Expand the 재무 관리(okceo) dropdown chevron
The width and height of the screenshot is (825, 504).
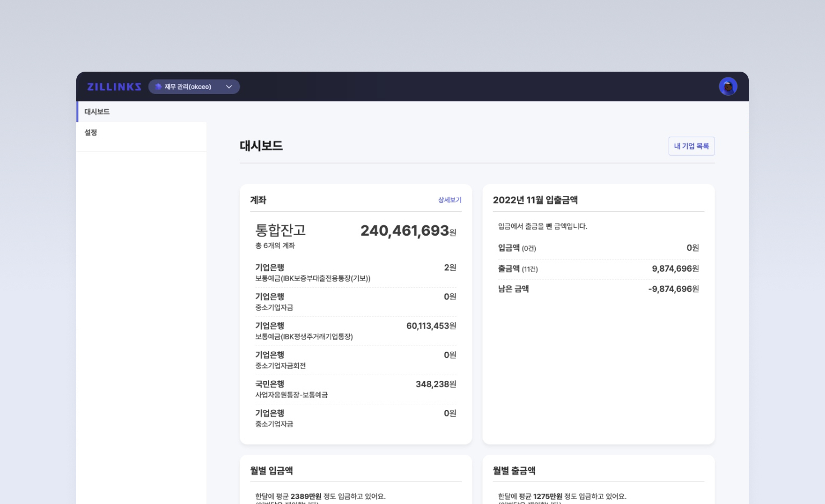coord(229,87)
